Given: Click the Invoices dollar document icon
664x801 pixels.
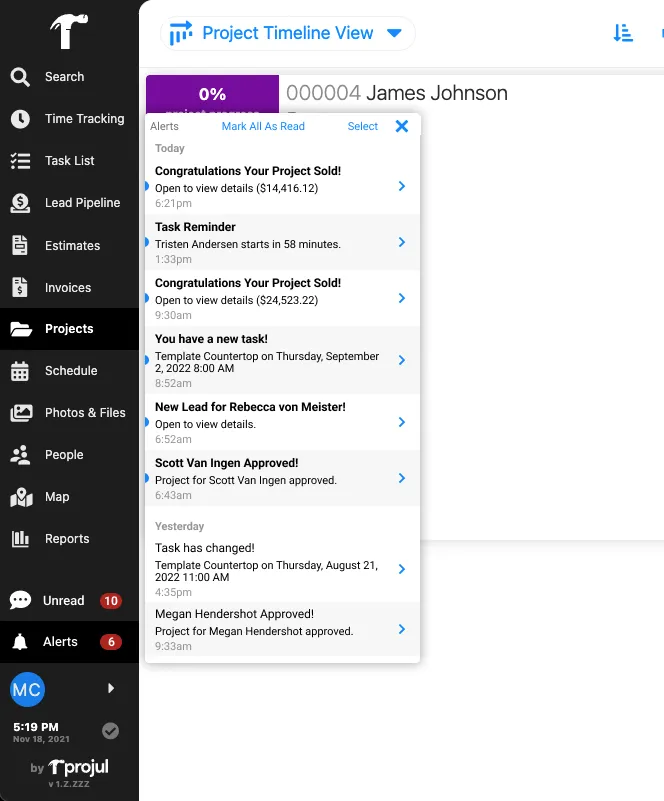Looking at the screenshot, I should pyautogui.click(x=20, y=288).
